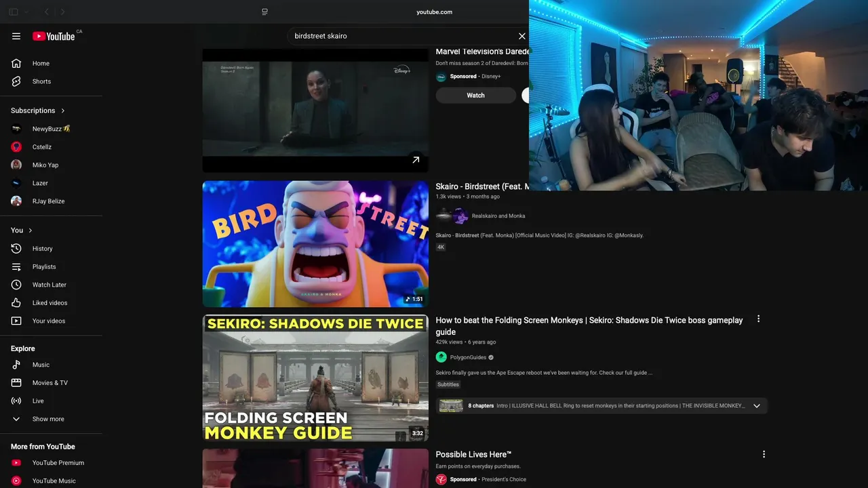
Task: Open Realskairo and Monka channel link
Action: [x=498, y=216]
